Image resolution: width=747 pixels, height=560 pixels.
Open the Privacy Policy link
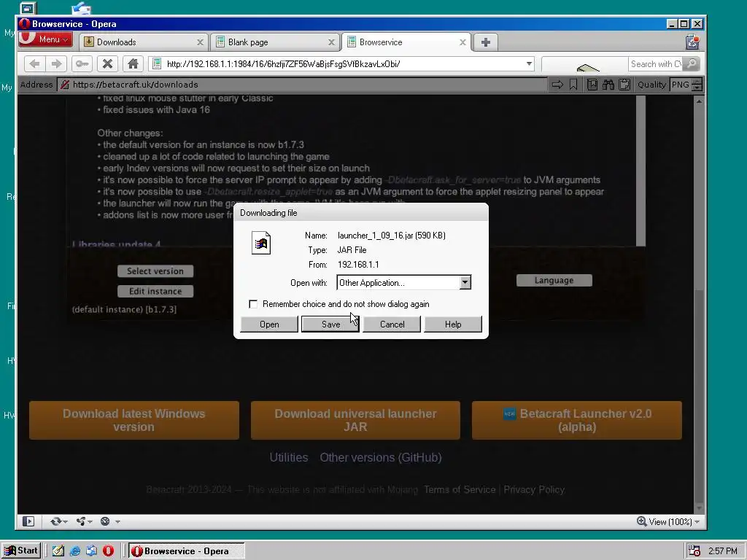[534, 489]
